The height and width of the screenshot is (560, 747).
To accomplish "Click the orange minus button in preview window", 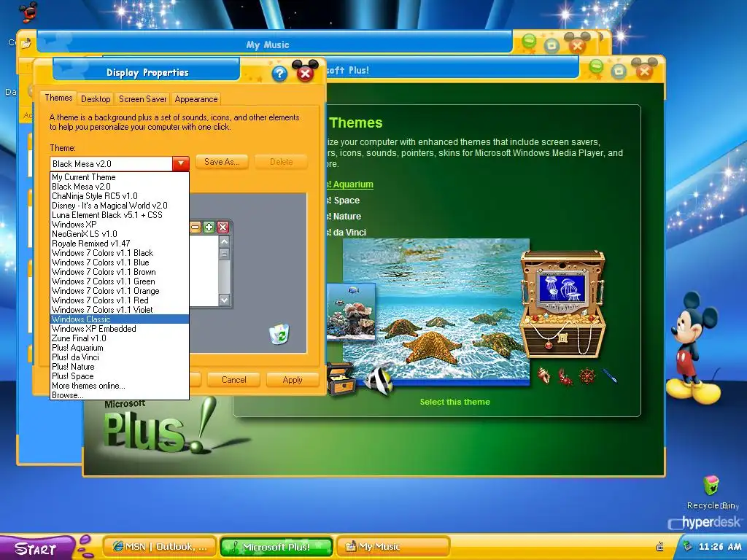I will click(196, 227).
